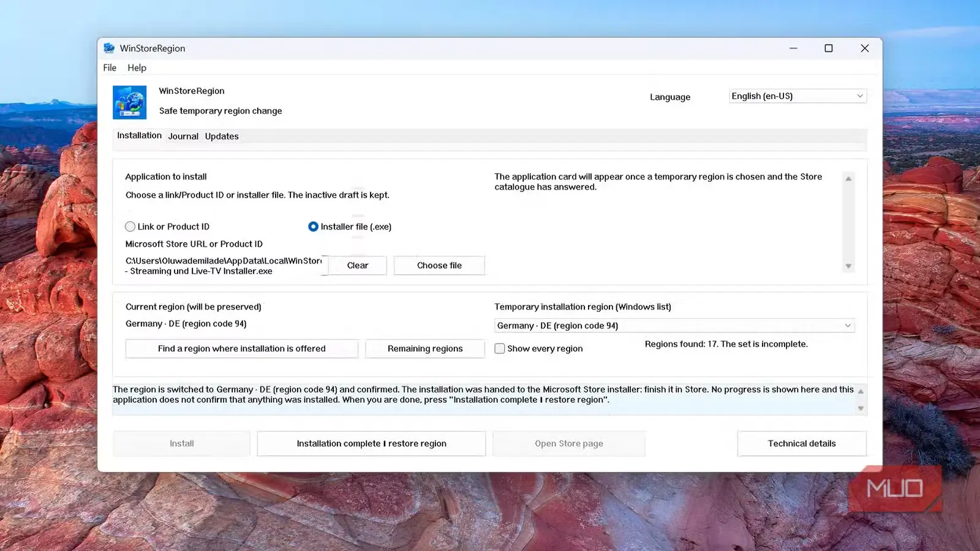Maximize the WinStoreRegion window
Screen dimensions: 980x551
point(829,48)
